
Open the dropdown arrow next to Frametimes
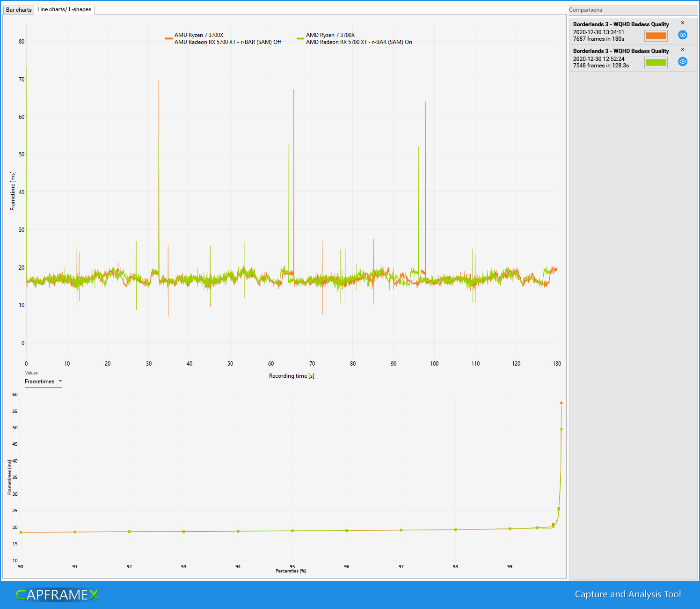(60, 382)
